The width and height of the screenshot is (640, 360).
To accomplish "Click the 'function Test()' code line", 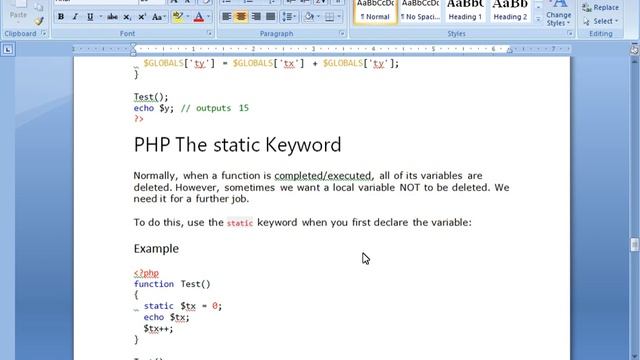I will [172, 284].
